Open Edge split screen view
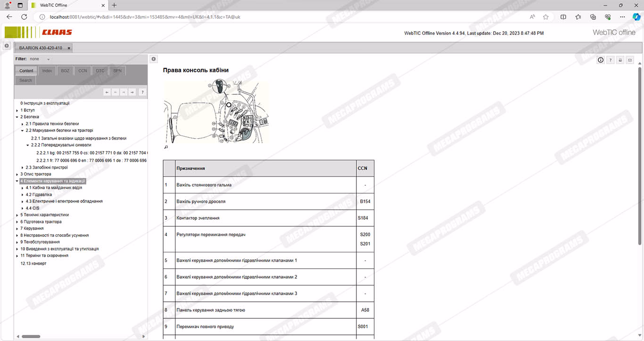Image resolution: width=644 pixels, height=341 pixels. (563, 17)
